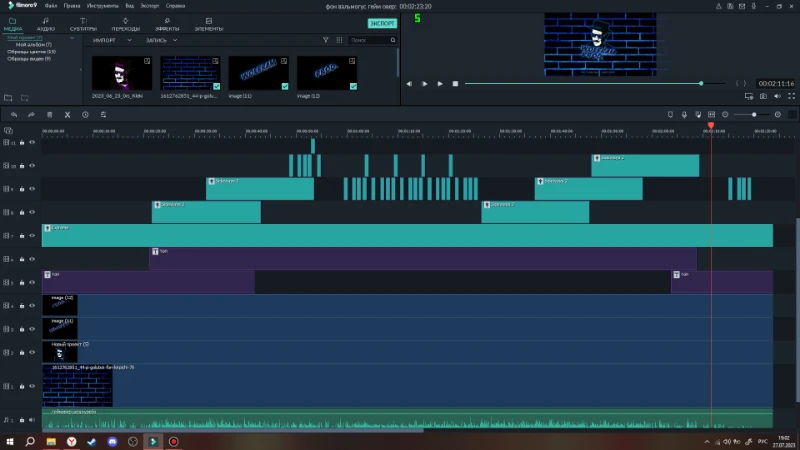Switch to the ЭФФЕКТЫ tab
The height and width of the screenshot is (450, 800).
[x=167, y=24]
